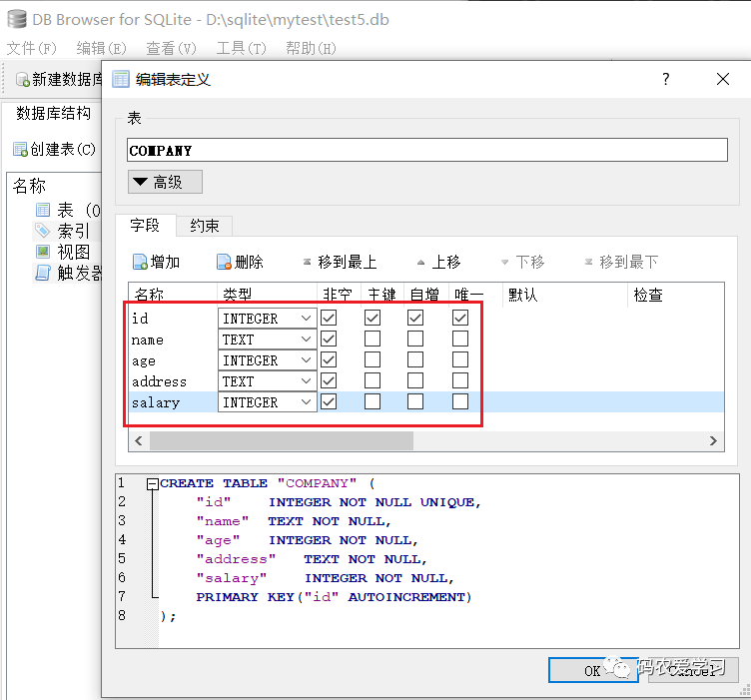Select the 视图 tree icon
Screen dimensions: 751x700
pyautogui.click(x=43, y=252)
